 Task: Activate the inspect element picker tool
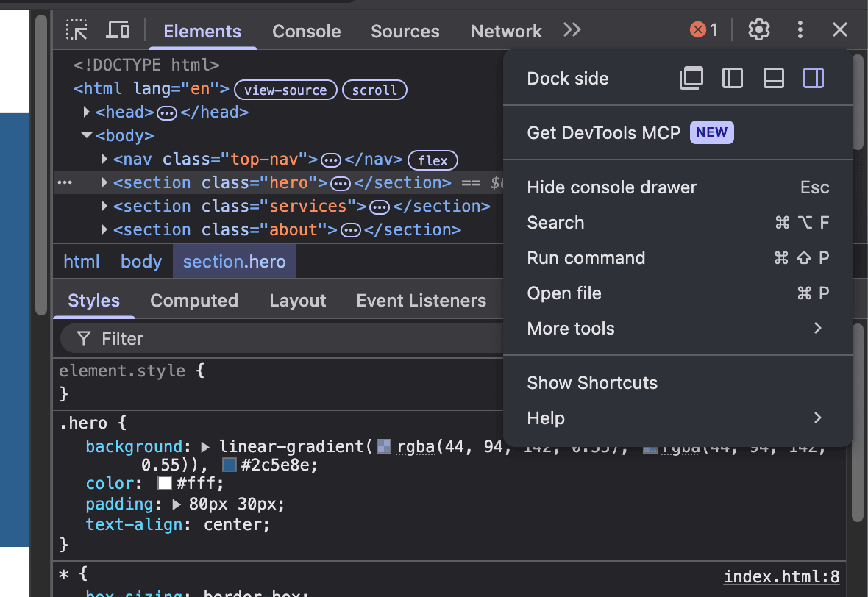point(77,30)
